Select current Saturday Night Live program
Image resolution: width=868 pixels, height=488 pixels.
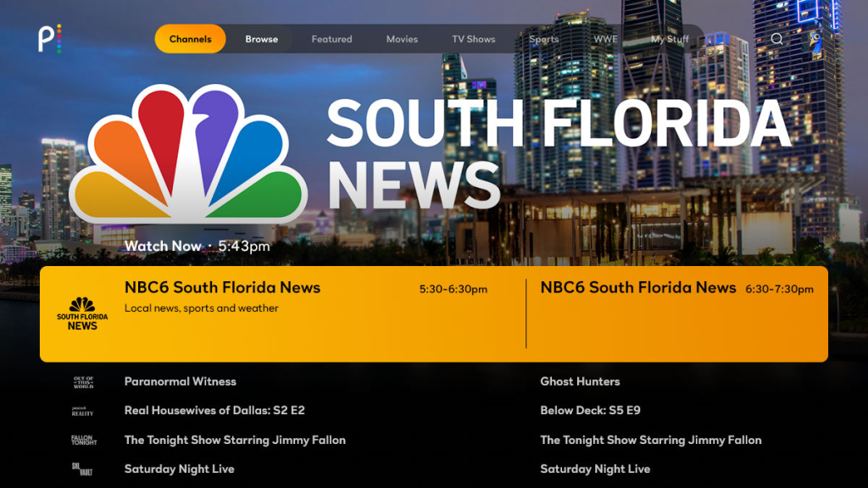click(x=179, y=469)
